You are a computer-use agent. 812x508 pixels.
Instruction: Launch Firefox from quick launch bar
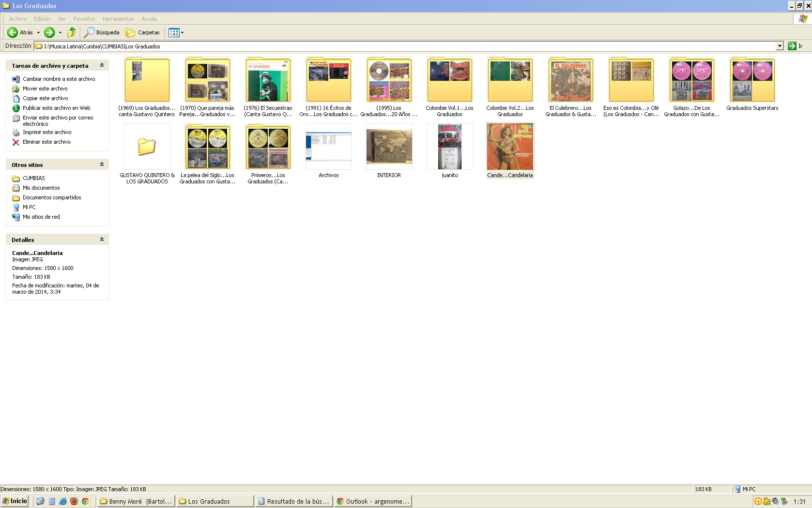(x=74, y=501)
